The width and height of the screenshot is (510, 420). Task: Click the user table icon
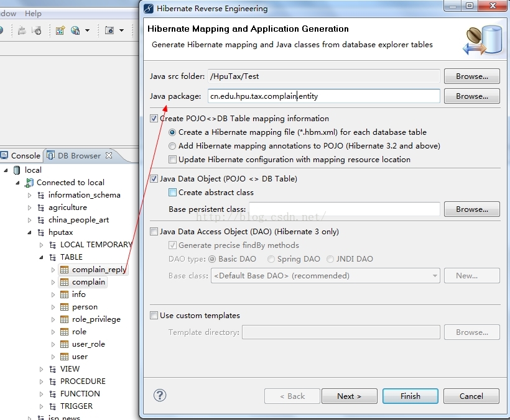[x=65, y=357]
